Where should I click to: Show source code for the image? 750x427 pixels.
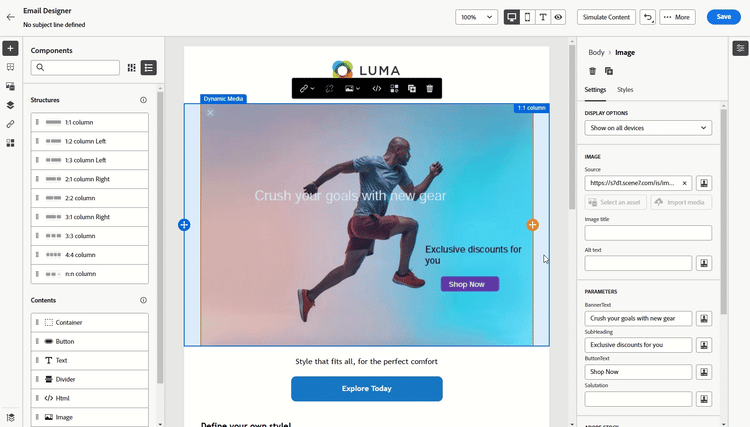point(377,88)
